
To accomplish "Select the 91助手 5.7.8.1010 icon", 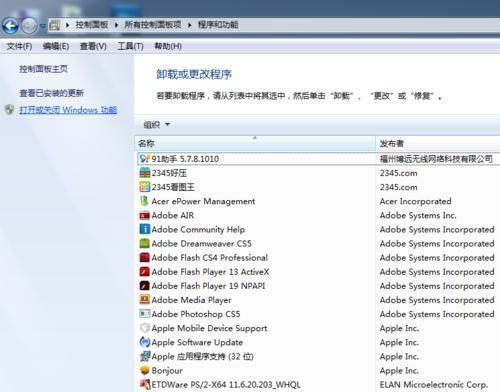I will pyautogui.click(x=145, y=159).
